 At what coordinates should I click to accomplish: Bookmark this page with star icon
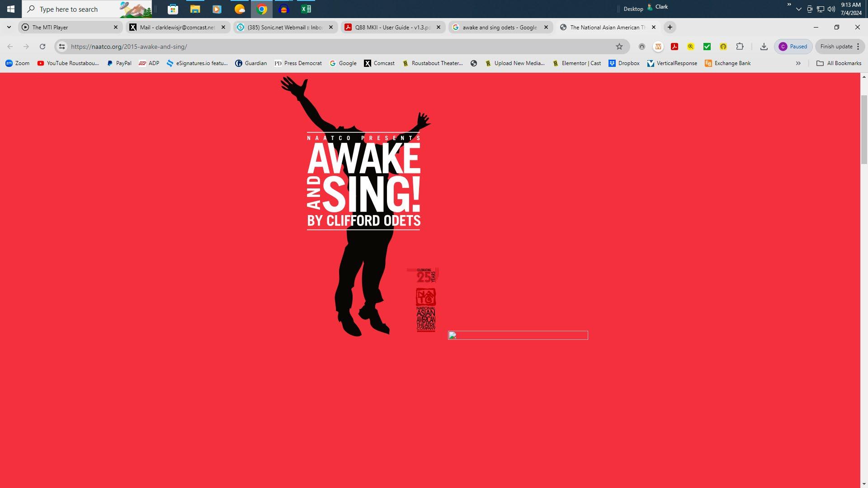coord(619,47)
